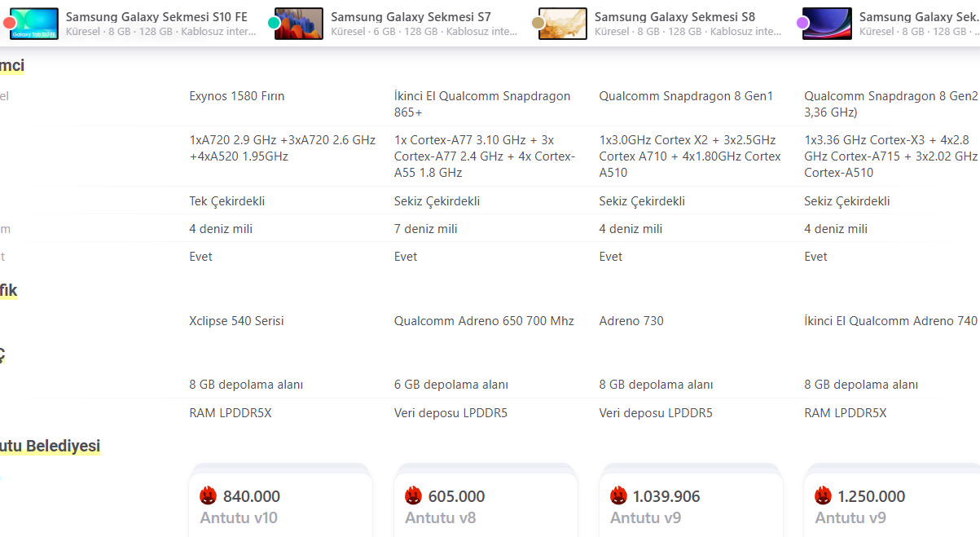Click 4 deniz mili in the Exynos column
Screen dimensions: 980x537
[221, 229]
